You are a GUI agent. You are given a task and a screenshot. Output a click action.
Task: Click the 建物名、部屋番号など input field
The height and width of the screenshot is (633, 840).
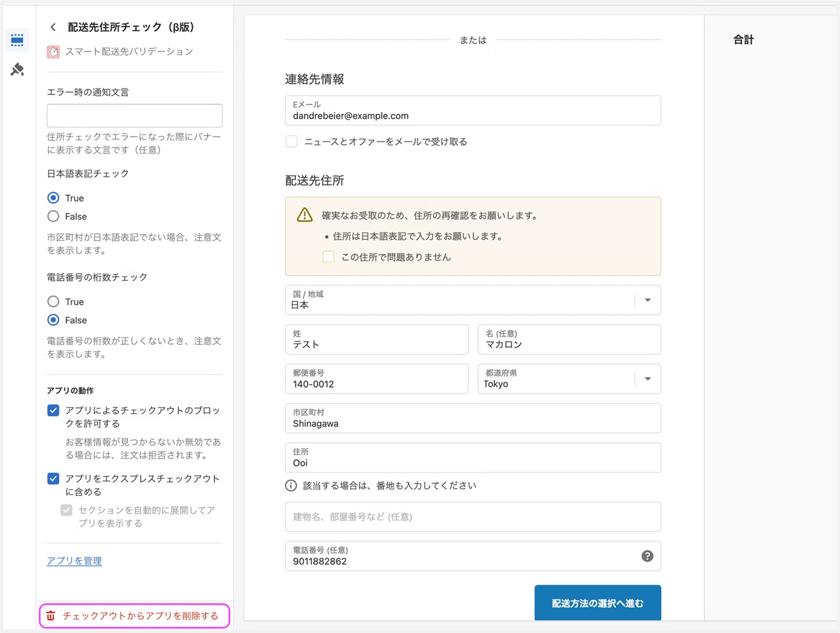[x=473, y=517]
